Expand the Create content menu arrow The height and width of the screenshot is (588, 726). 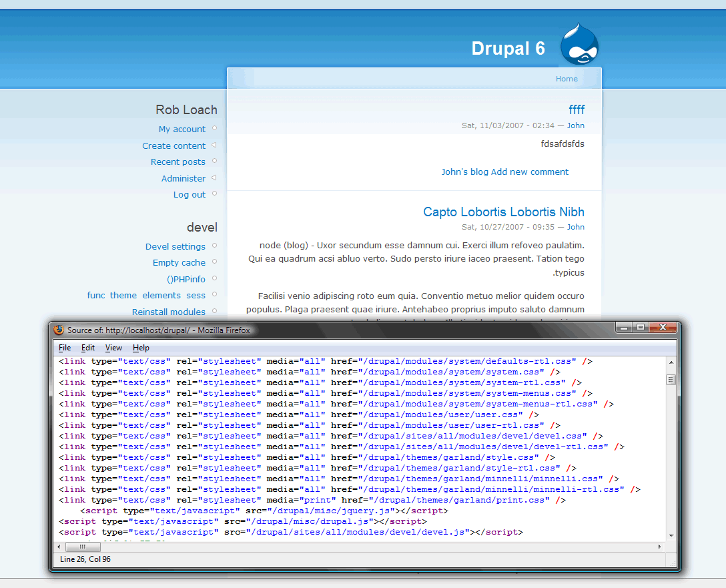(214, 145)
